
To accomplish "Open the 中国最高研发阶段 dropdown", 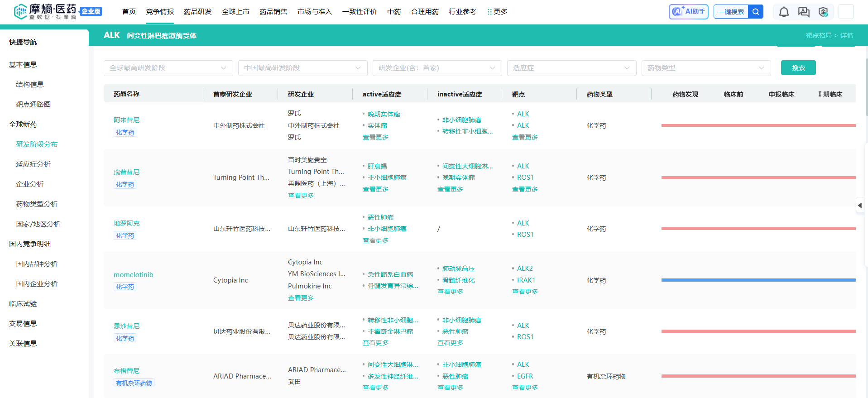I will coord(302,68).
